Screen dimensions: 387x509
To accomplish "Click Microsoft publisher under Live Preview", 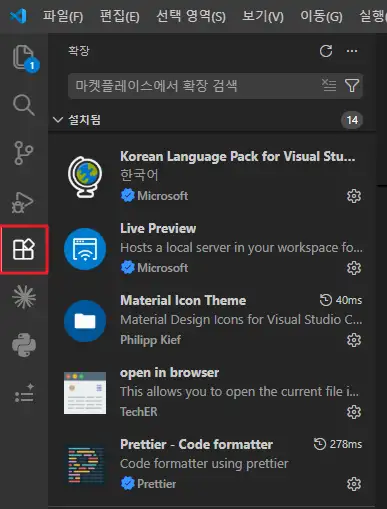I will [163, 268].
